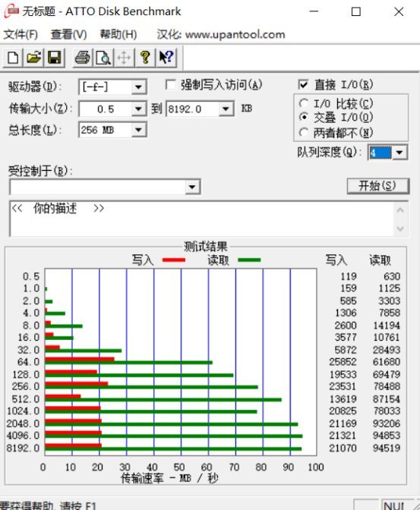Click the 4096.0 transfer size row label
This screenshot has height=510, width=420.
point(23,436)
